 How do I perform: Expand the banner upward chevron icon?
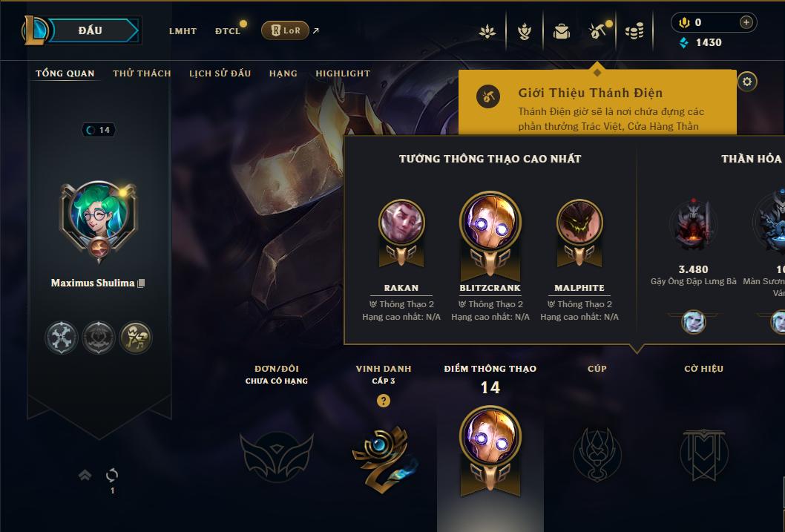pos(85,474)
